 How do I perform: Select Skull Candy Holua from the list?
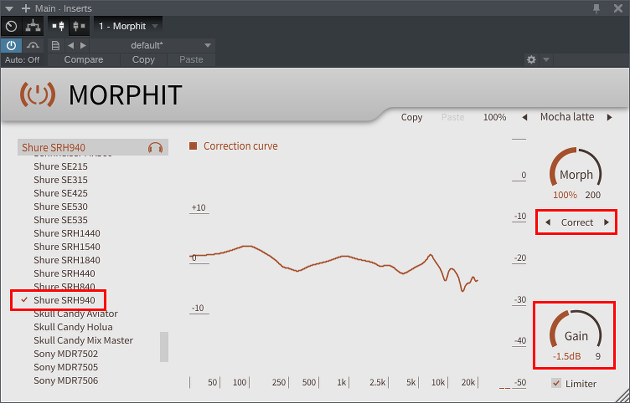[x=73, y=327]
